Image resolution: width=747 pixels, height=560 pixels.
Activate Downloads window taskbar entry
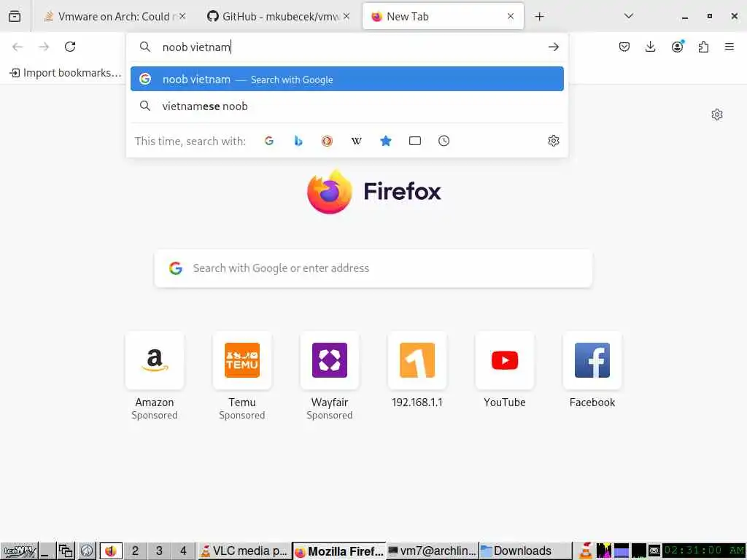pos(525,551)
